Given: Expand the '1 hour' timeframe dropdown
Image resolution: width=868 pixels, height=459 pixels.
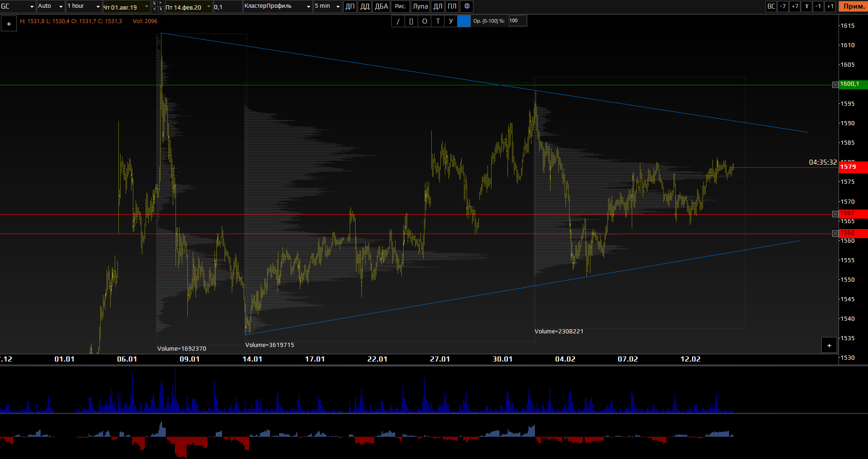Looking at the screenshot, I should 84,6.
